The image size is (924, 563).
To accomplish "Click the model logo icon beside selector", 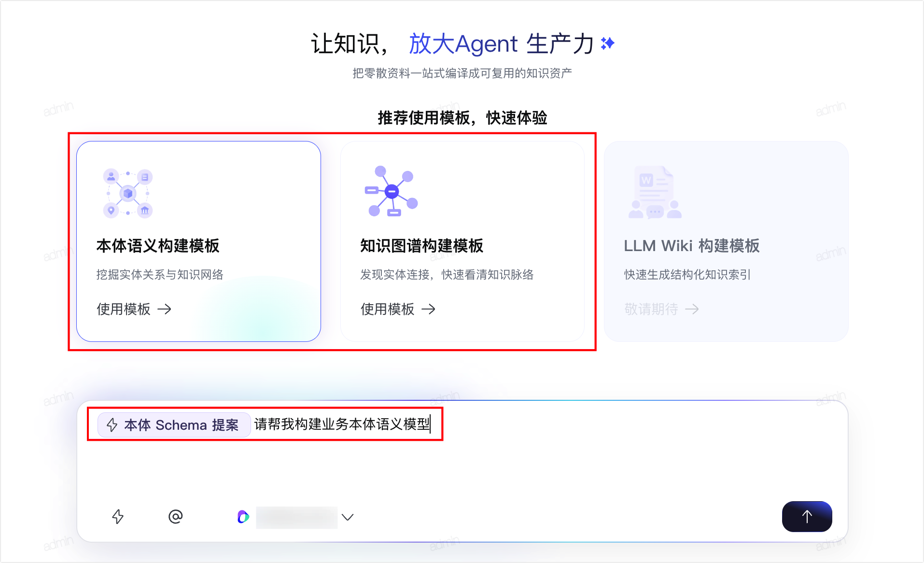I will click(x=243, y=517).
